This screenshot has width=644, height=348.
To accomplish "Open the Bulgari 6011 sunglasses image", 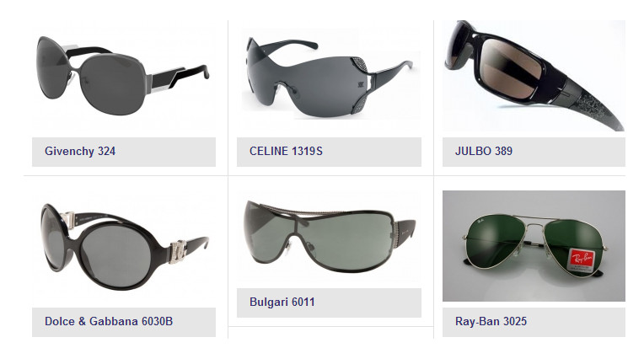I will click(x=329, y=238).
